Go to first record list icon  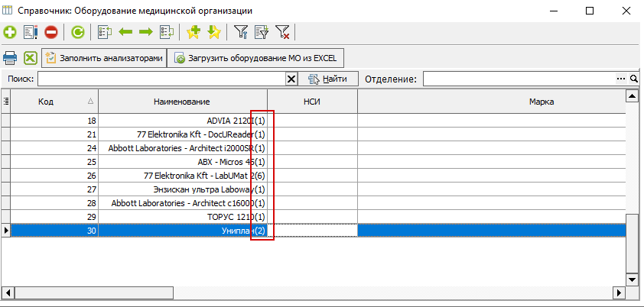pos(105,32)
